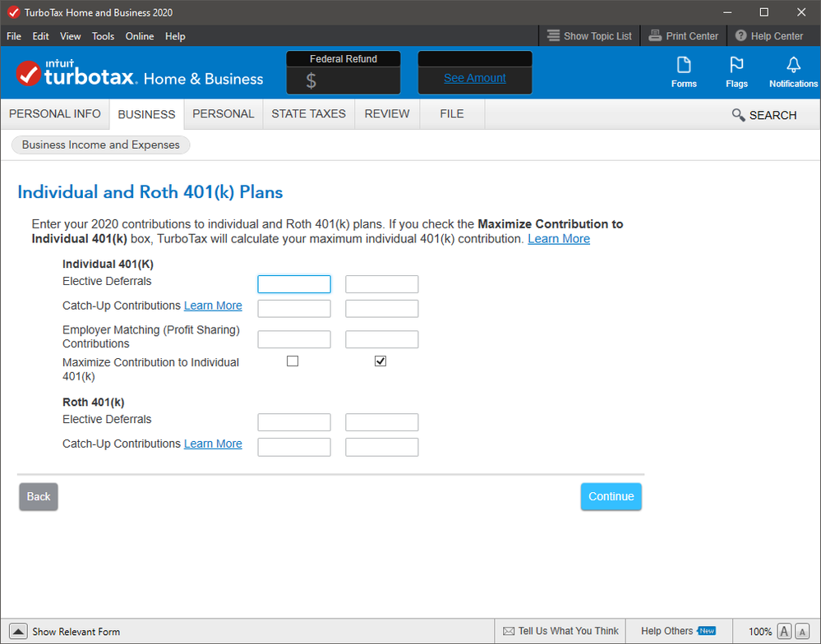The height and width of the screenshot is (644, 821).
Task: Open the File menu
Action: 14,36
